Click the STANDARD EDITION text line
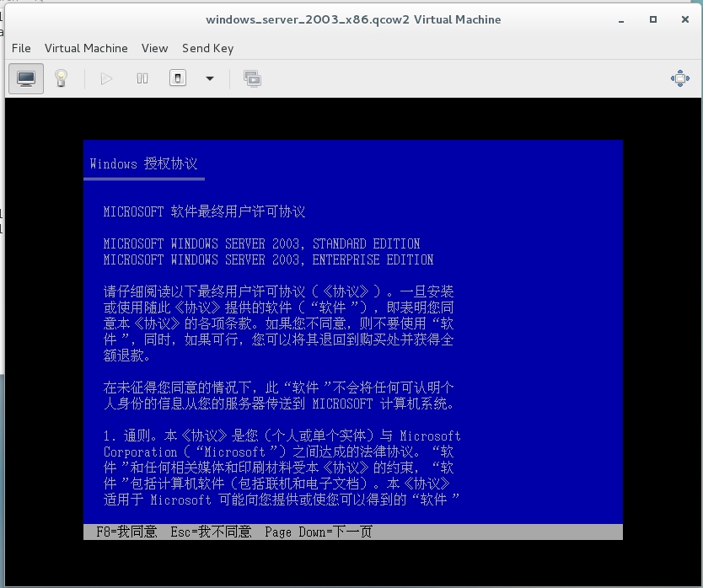Screen dimensions: 703x588 click(x=261, y=243)
